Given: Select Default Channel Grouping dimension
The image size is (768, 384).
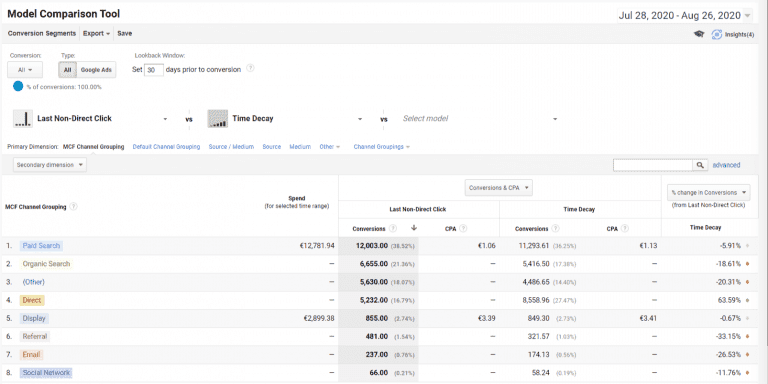Looking at the screenshot, I should (x=167, y=146).
